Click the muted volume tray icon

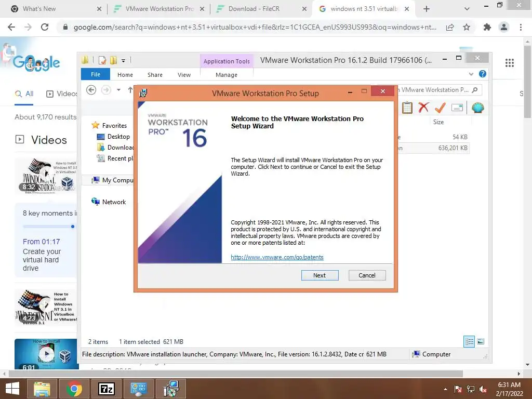pyautogui.click(x=483, y=389)
